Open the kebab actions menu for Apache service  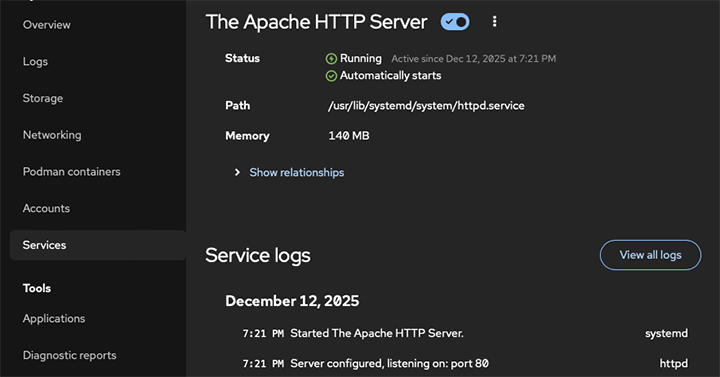[x=495, y=22]
